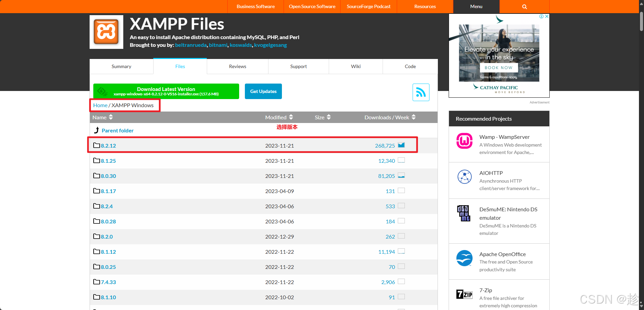This screenshot has width=644, height=310.
Task: Click folder icon beside 8.0.30
Action: tap(97, 176)
